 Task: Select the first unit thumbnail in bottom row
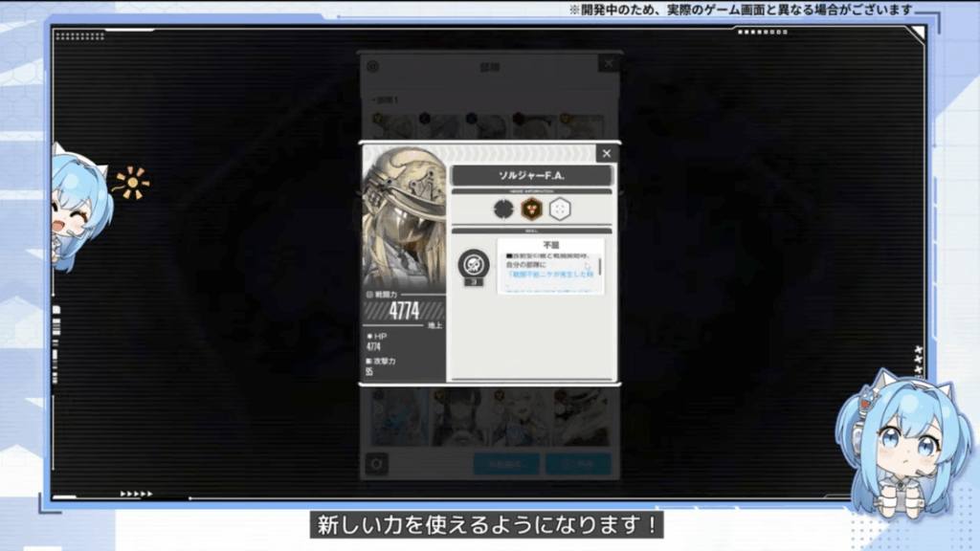(400, 417)
